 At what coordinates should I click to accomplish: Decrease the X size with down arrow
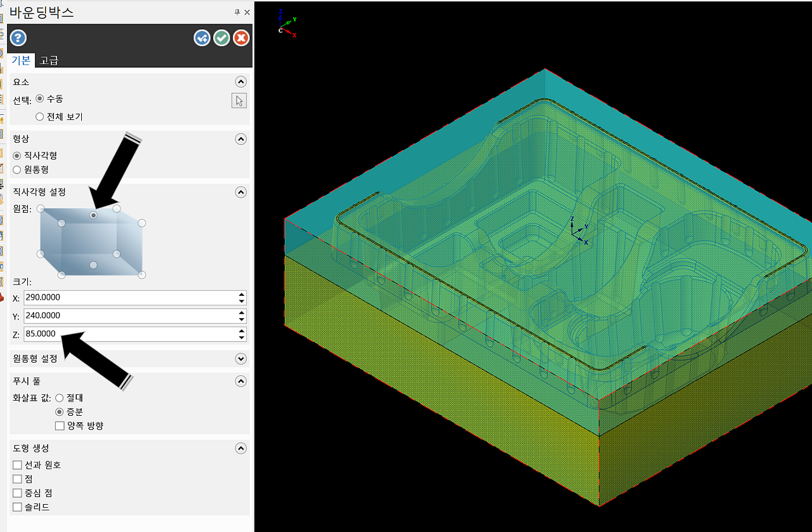[242, 302]
